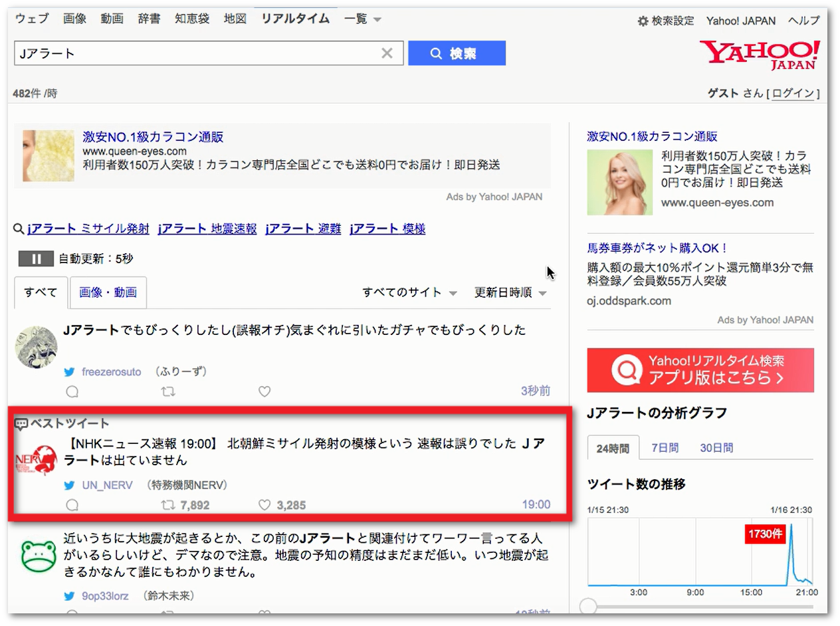Expand the 更新日時順 sort dropdown
The width and height of the screenshot is (840, 626).
[x=510, y=292]
